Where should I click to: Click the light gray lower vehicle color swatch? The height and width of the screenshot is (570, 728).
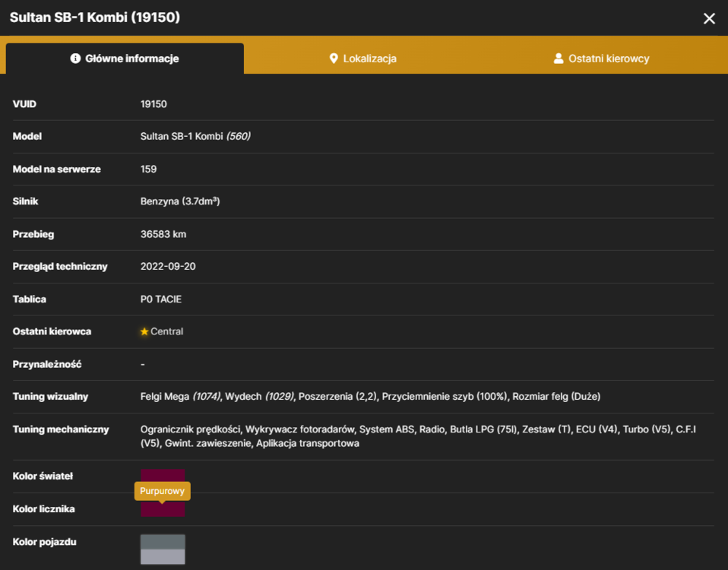[x=163, y=556]
